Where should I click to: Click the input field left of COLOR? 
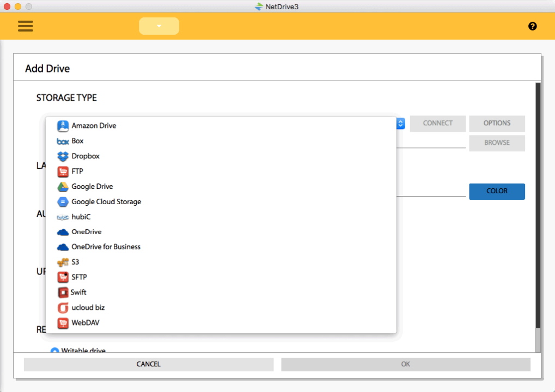coord(431,191)
